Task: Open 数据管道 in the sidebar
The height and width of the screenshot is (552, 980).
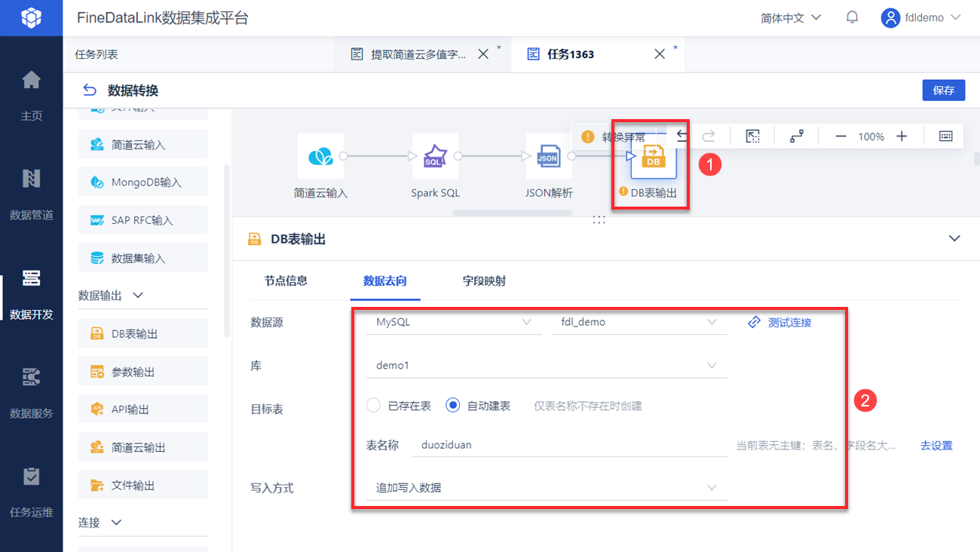Action: [x=31, y=194]
